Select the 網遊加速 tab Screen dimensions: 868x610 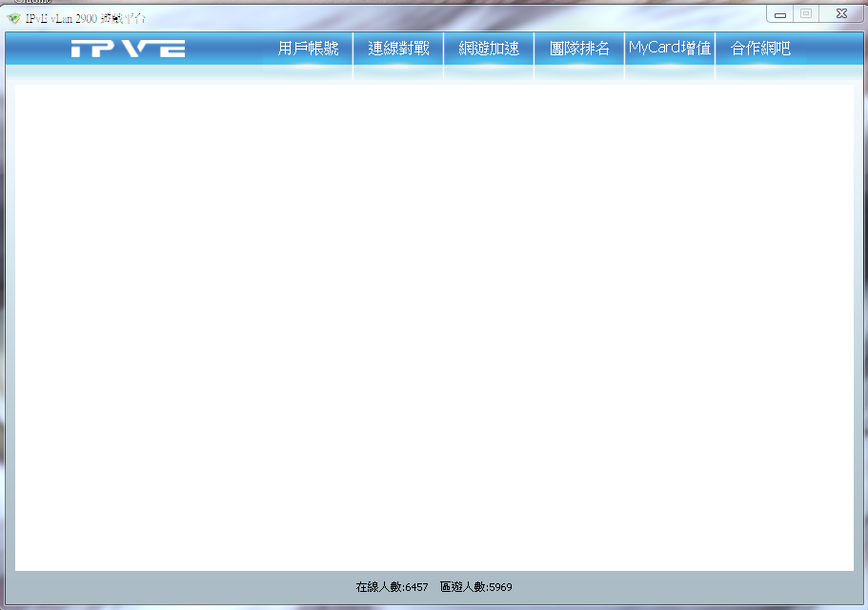pyautogui.click(x=489, y=49)
